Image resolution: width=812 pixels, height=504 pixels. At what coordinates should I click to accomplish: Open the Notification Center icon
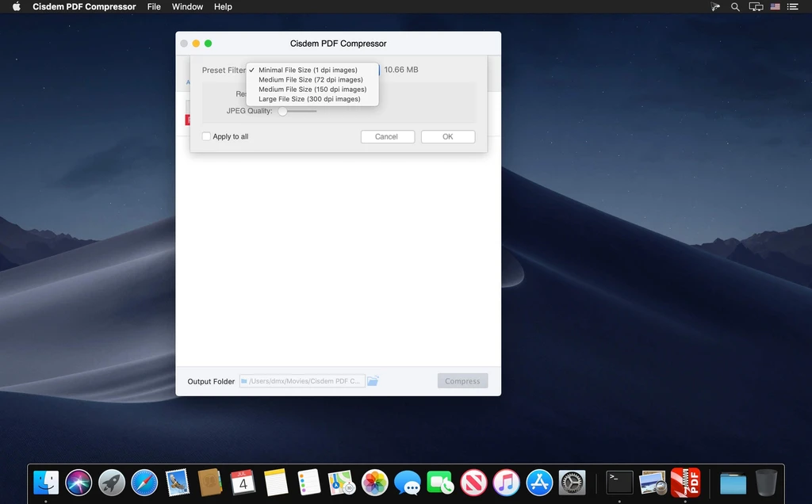coord(792,7)
